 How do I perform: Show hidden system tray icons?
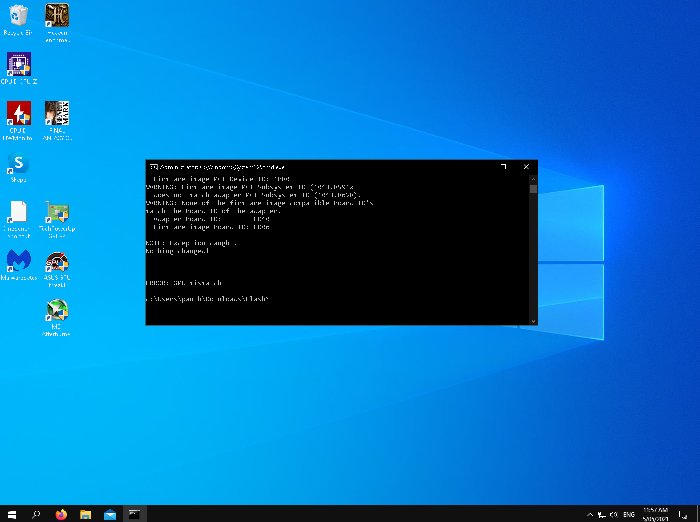pyautogui.click(x=590, y=515)
